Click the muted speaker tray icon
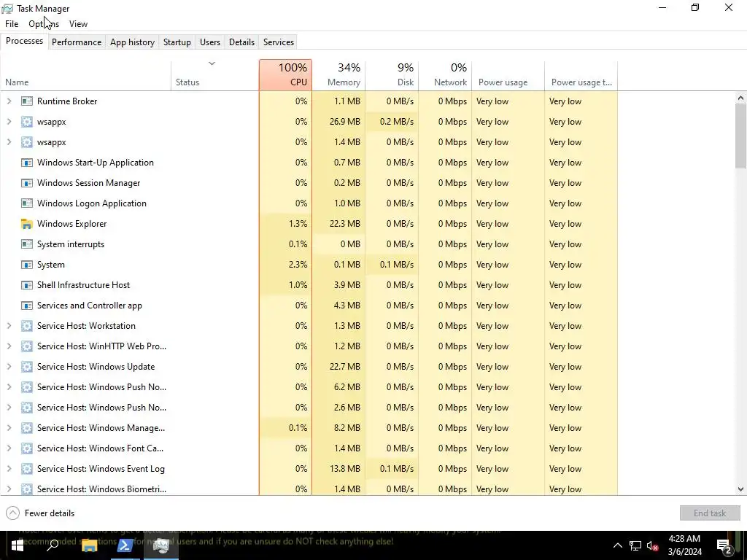Screen dimensions: 747x560 click(x=653, y=545)
